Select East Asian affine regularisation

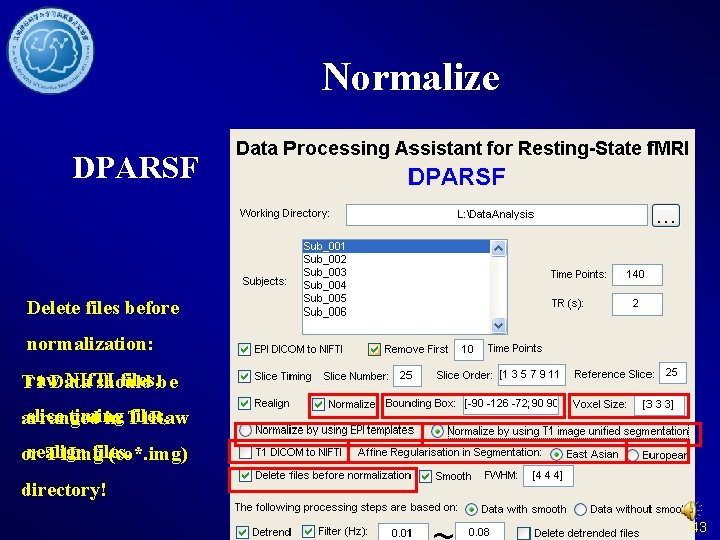point(556,455)
